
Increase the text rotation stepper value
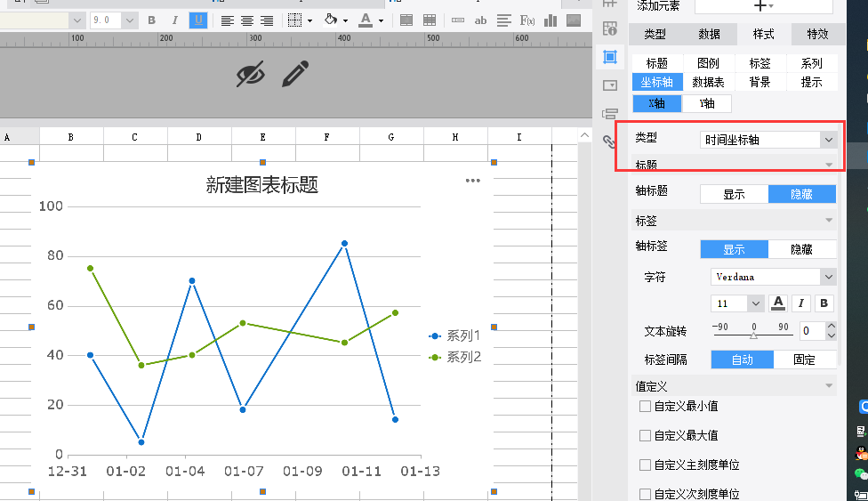pyautogui.click(x=831, y=326)
